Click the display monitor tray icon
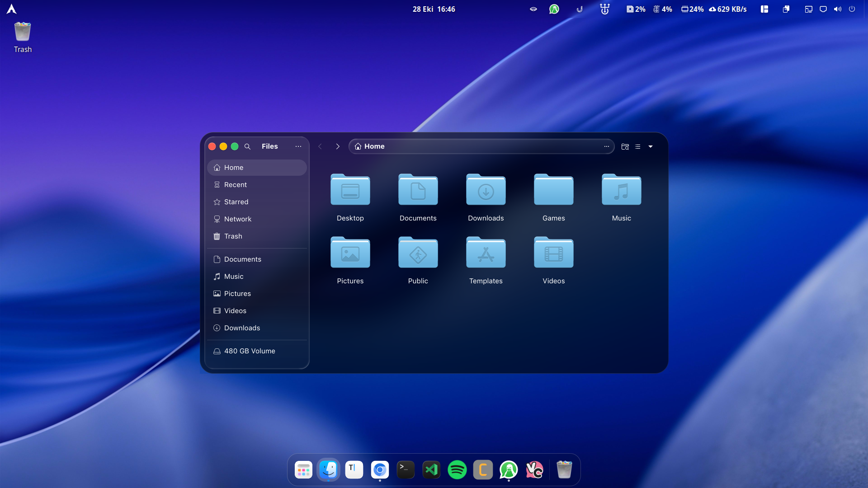The height and width of the screenshot is (488, 868). (823, 9)
